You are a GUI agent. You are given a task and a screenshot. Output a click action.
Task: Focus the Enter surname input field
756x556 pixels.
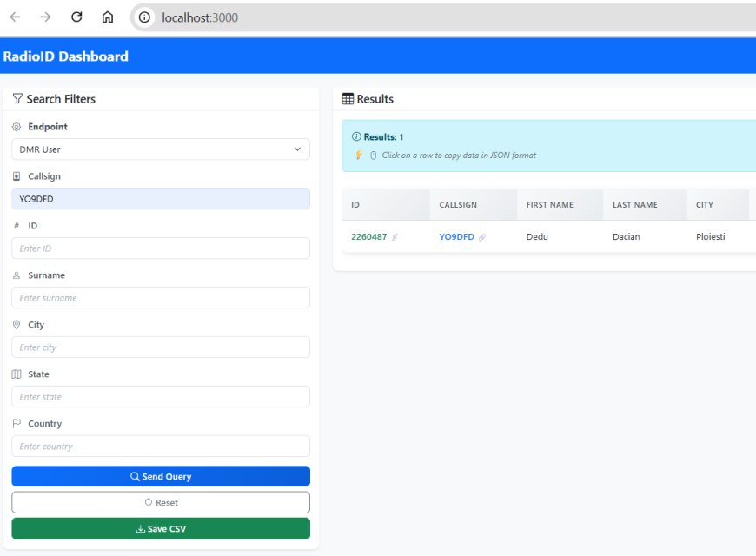click(161, 298)
